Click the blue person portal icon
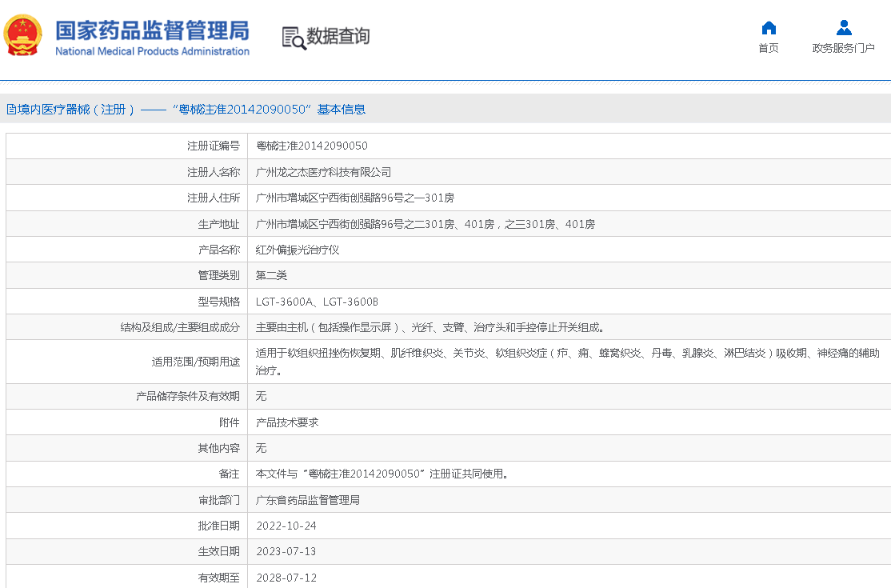 [x=844, y=28]
